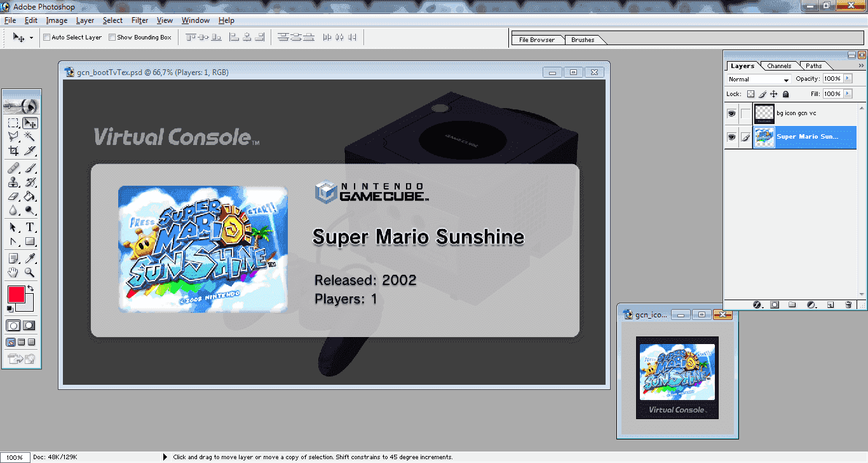The height and width of the screenshot is (463, 868).
Task: Select the Move tool in the toolbox
Action: pos(30,123)
